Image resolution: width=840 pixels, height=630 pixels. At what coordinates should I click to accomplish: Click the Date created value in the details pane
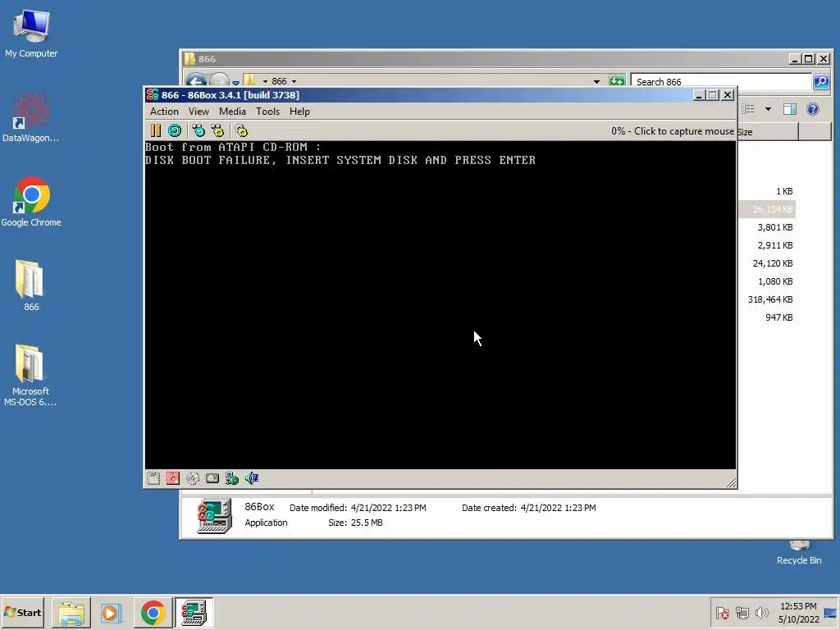(558, 508)
